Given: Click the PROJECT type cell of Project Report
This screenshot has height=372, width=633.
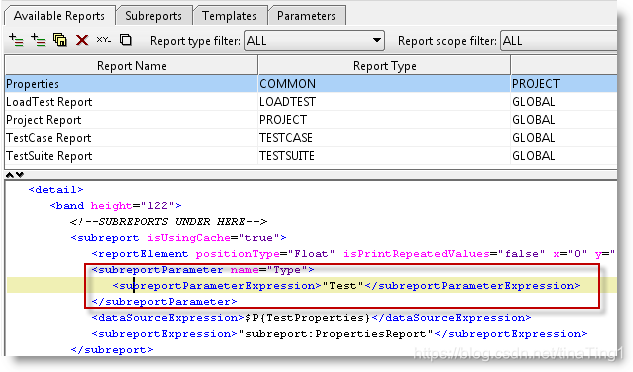Looking at the screenshot, I should [384, 120].
